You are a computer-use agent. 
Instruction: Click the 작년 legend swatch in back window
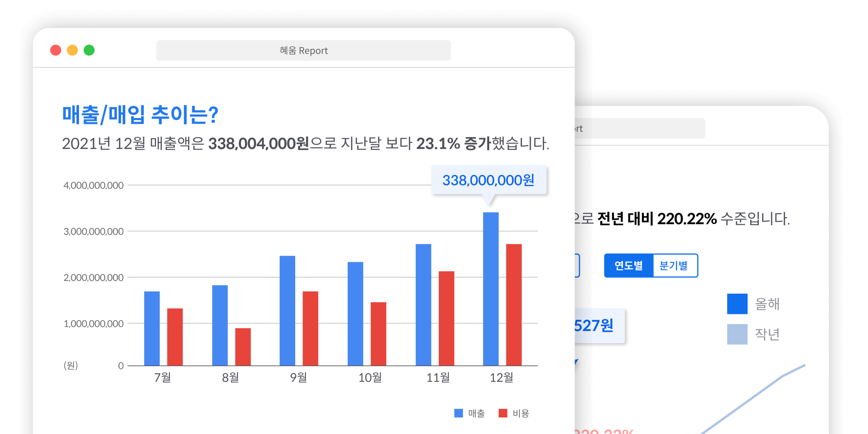click(x=737, y=334)
